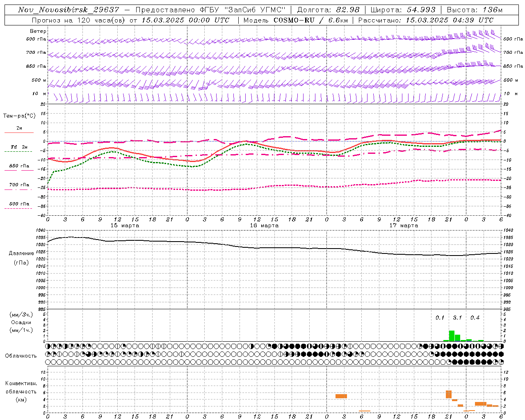525x420 pixels.
Task: Click the 'Давление' pressure panel label
Action: pos(21,253)
